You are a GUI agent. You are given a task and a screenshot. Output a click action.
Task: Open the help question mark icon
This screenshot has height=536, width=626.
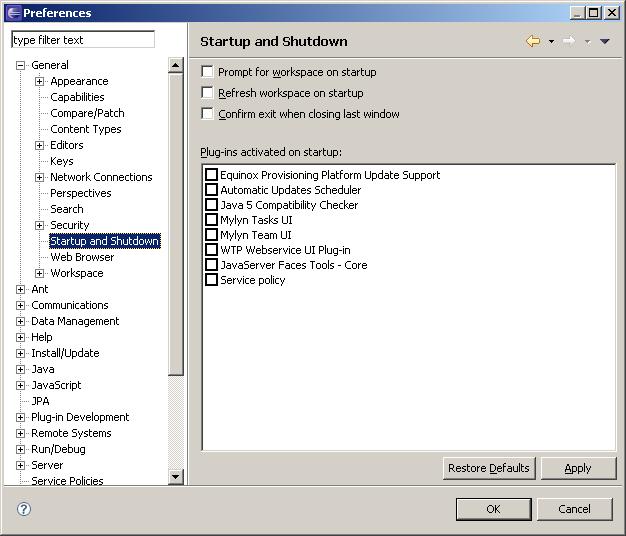(x=24, y=509)
